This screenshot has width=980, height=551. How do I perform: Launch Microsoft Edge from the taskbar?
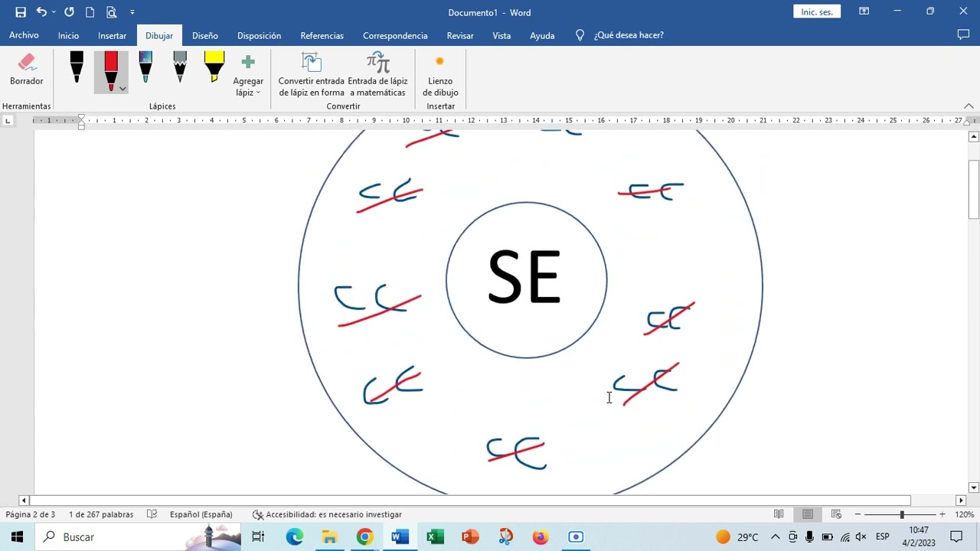tap(295, 537)
